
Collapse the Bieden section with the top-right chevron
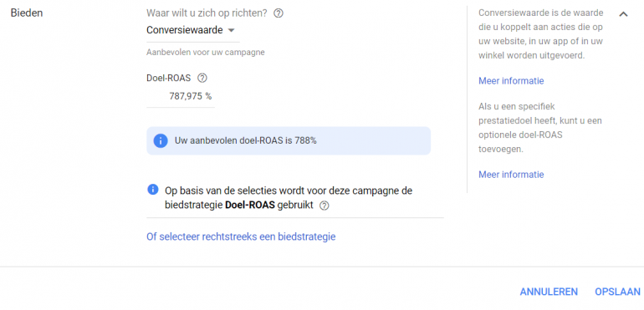coord(623,14)
